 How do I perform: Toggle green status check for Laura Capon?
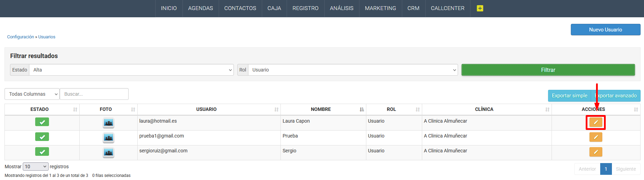[x=42, y=122]
